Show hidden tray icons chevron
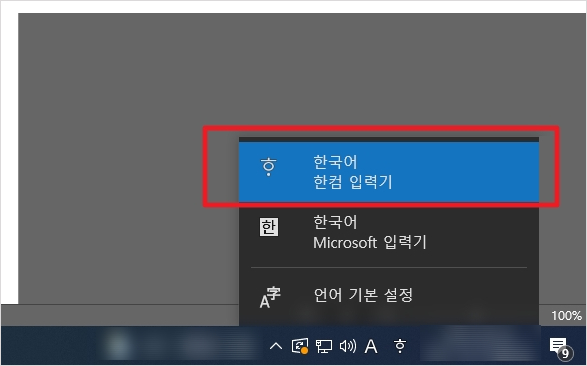Viewport: 587px width, 366px height. 276,346
